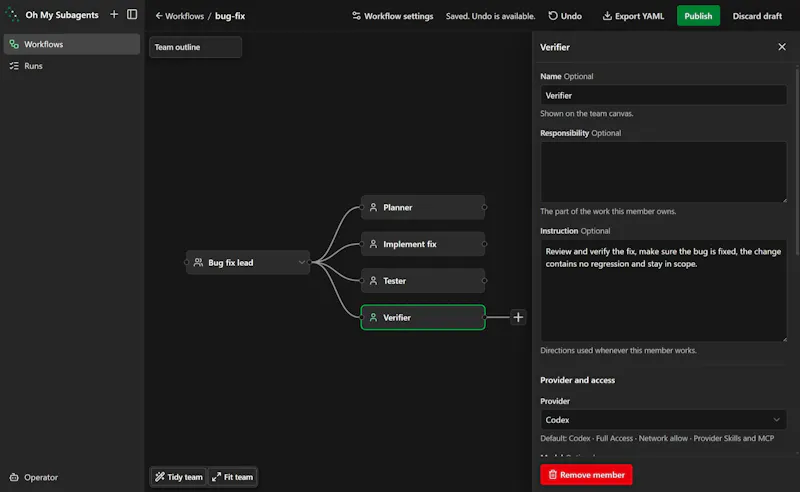The image size is (800, 492).
Task: Click Fit team button
Action: (233, 477)
